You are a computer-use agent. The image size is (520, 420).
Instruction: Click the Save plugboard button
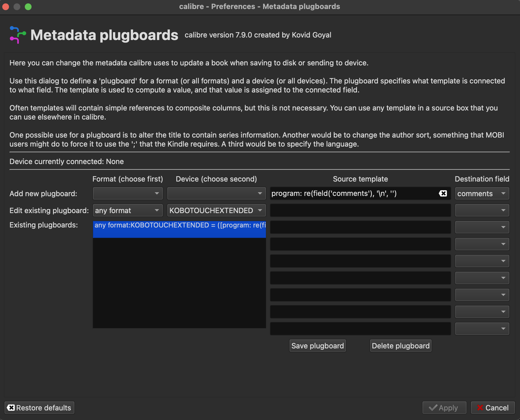(x=317, y=346)
